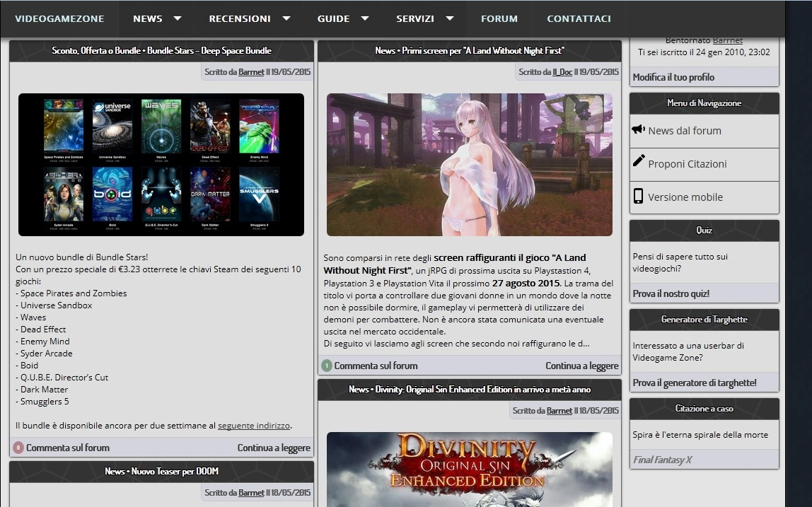The image size is (812, 507).
Task: Click author Barrnet on the Bundle Stars post
Action: pos(252,72)
